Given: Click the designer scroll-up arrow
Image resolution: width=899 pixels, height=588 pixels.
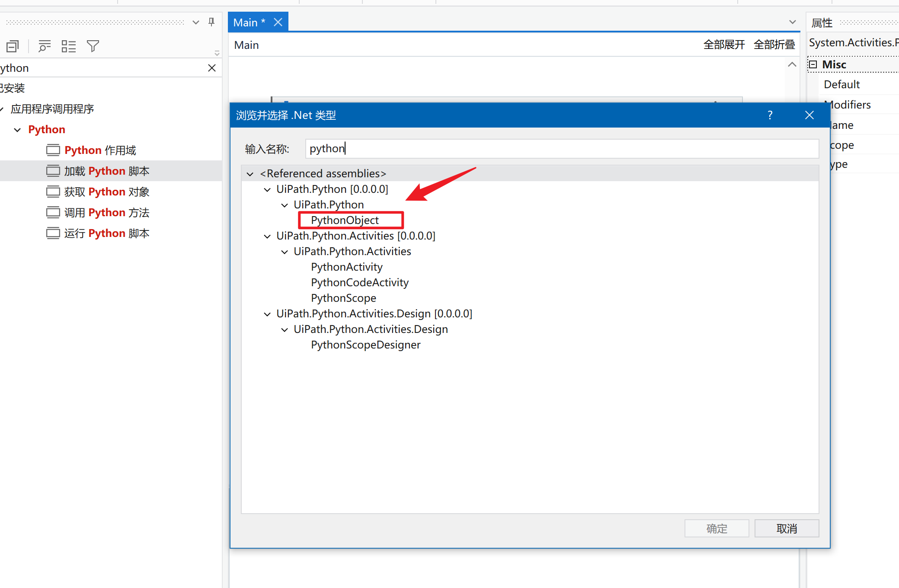Looking at the screenshot, I should pos(792,64).
